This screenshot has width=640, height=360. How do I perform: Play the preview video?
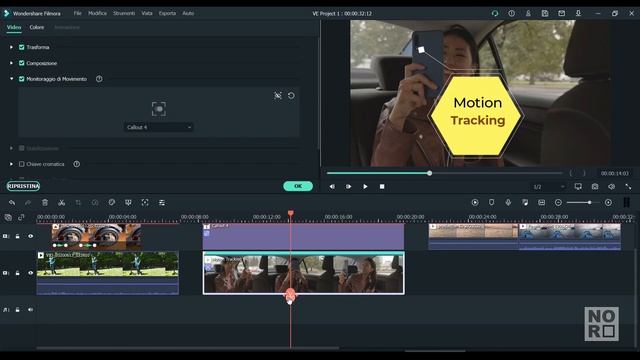click(365, 187)
